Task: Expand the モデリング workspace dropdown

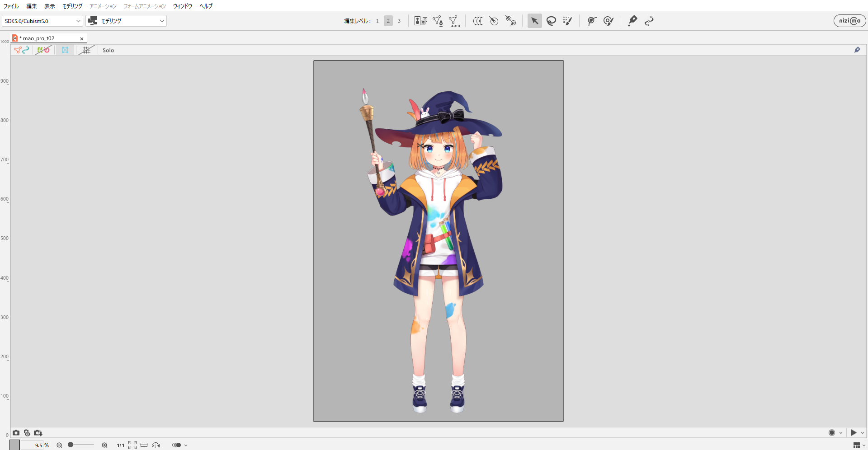Action: (x=126, y=21)
